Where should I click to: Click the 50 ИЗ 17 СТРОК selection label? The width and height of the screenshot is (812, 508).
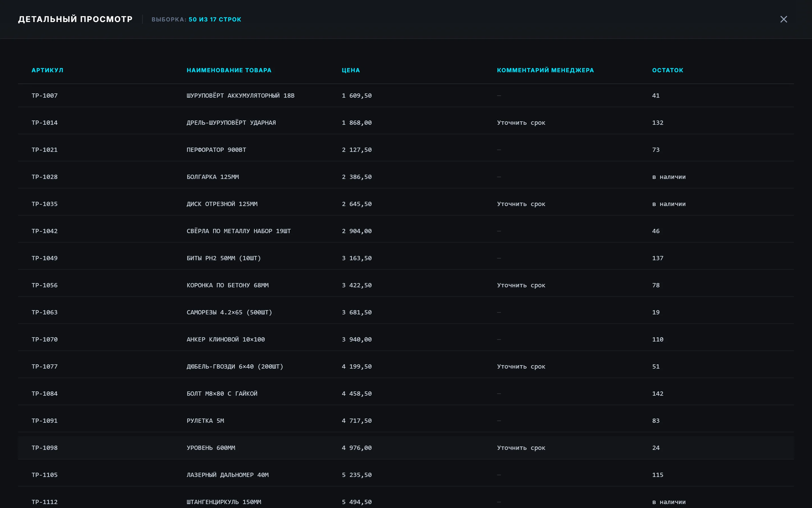tap(215, 19)
